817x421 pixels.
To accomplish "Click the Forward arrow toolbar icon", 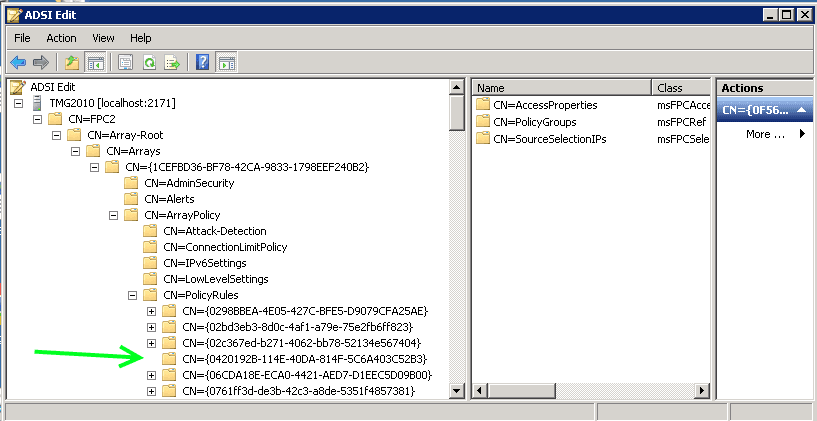I will (x=41, y=63).
